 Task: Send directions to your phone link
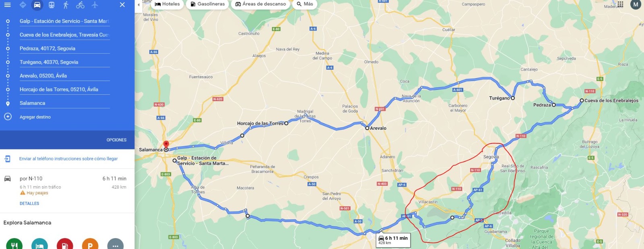tap(68, 159)
